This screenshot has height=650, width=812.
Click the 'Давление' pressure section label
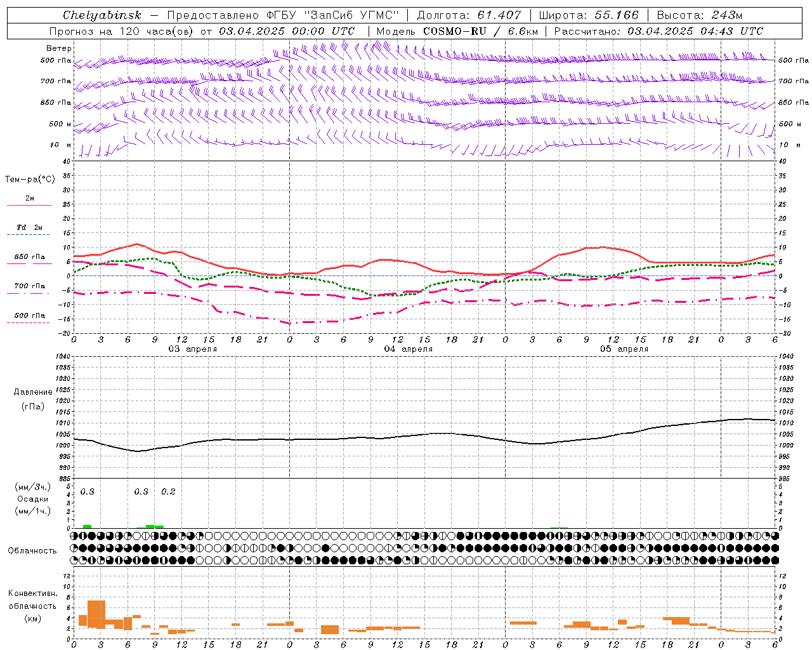click(33, 392)
